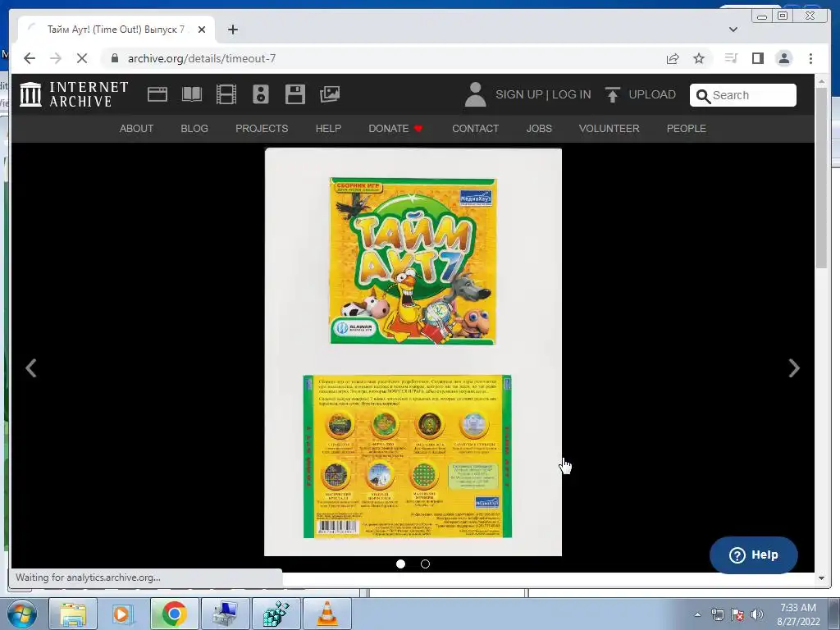Open the Internet Archive home logo
The height and width of the screenshot is (630, 840).
coord(74,94)
